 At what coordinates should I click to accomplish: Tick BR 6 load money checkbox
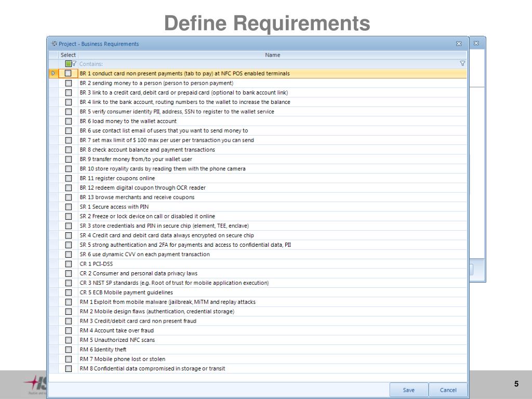tap(69, 121)
